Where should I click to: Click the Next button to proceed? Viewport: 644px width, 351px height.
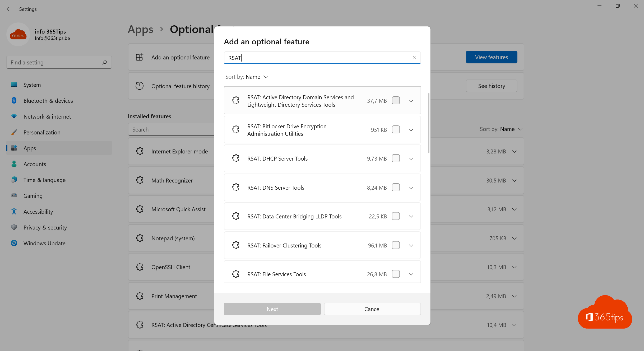pyautogui.click(x=272, y=309)
